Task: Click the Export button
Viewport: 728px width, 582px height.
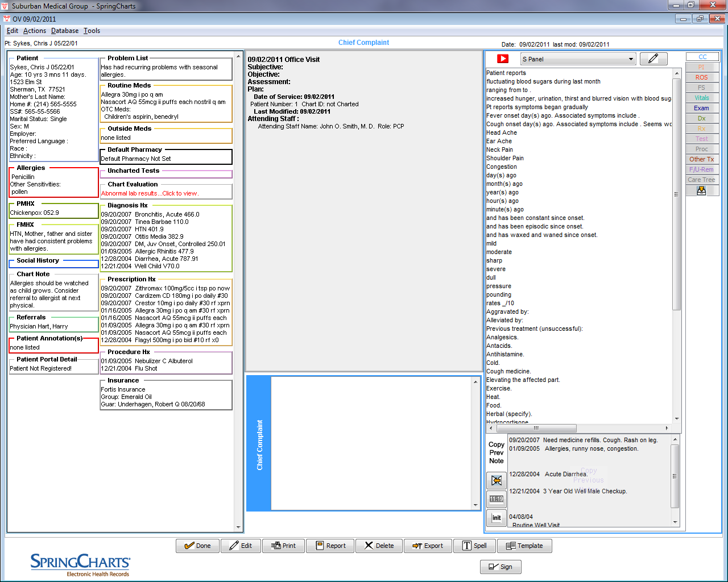Action: [x=428, y=546]
